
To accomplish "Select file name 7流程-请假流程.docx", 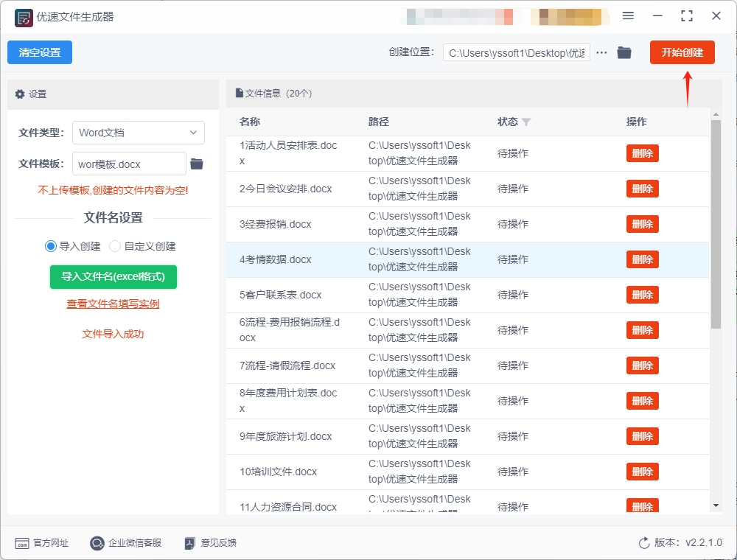I will click(x=287, y=365).
